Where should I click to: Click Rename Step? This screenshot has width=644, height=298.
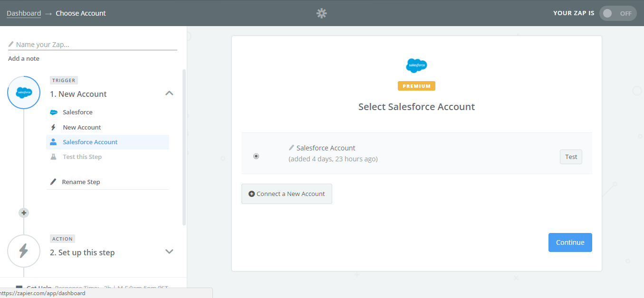pyautogui.click(x=81, y=182)
